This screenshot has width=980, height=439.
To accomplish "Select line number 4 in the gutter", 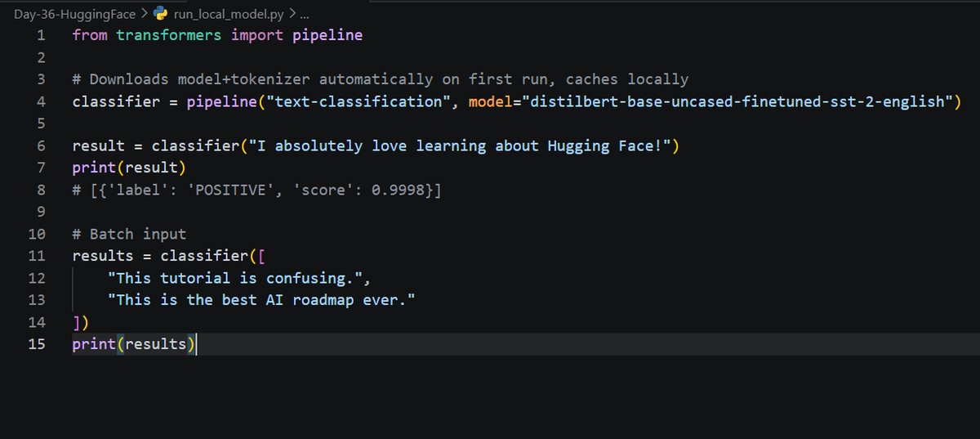I will tap(41, 101).
